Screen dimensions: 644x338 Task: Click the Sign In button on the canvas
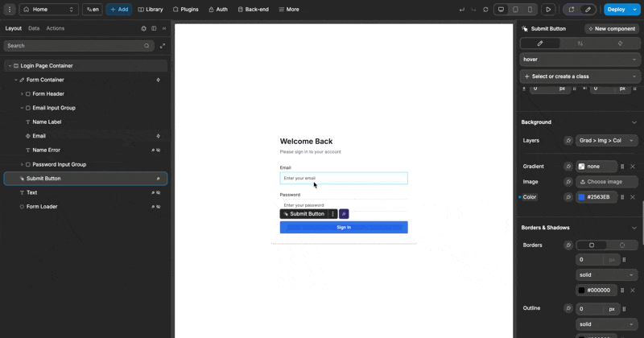pos(344,227)
